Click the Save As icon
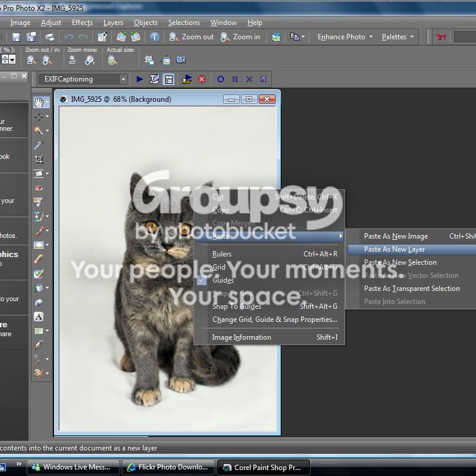 31,37
